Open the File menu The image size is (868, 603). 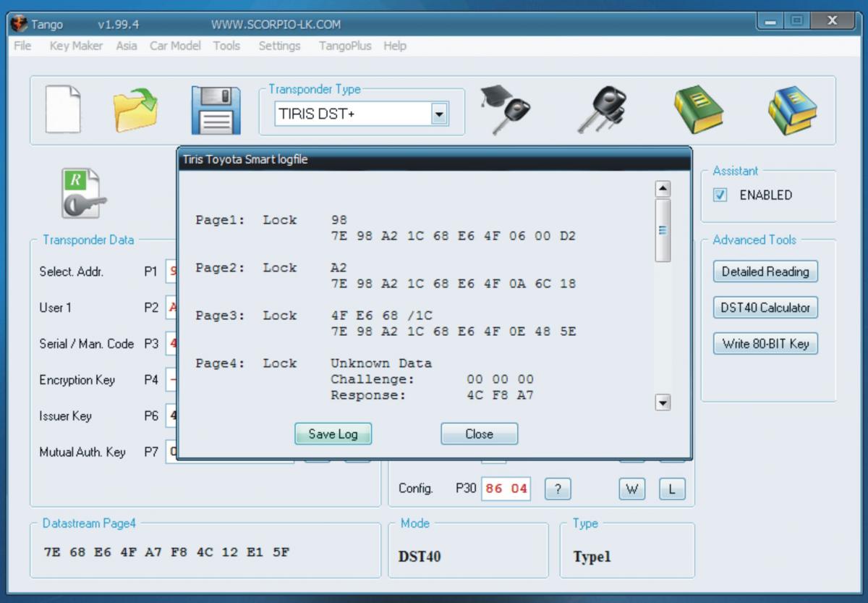[22, 46]
